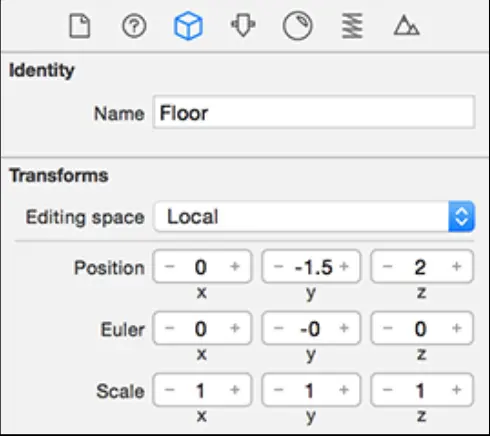Increase Scale z with plus button

(x=457, y=389)
